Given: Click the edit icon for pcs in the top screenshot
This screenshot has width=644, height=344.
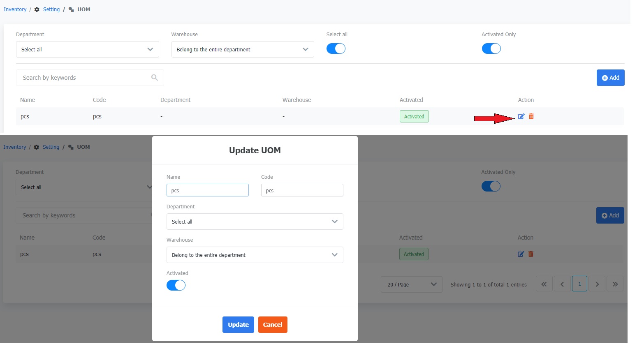Looking at the screenshot, I should coord(521,116).
